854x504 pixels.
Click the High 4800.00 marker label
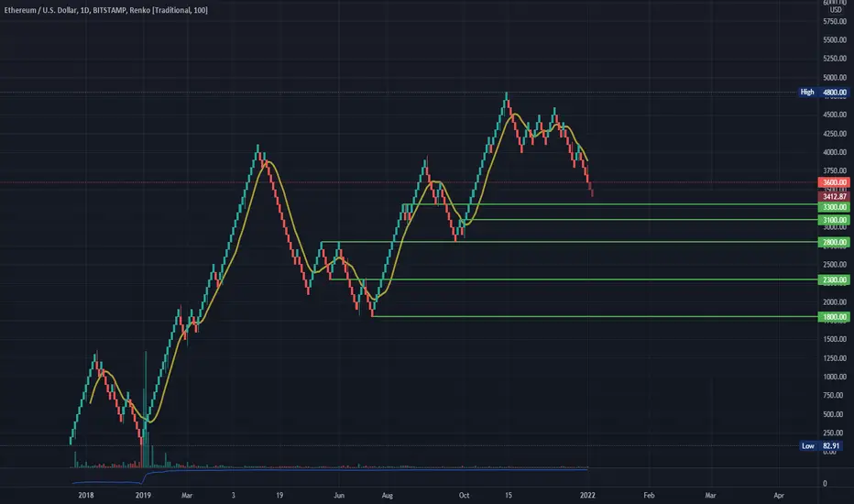click(x=824, y=92)
